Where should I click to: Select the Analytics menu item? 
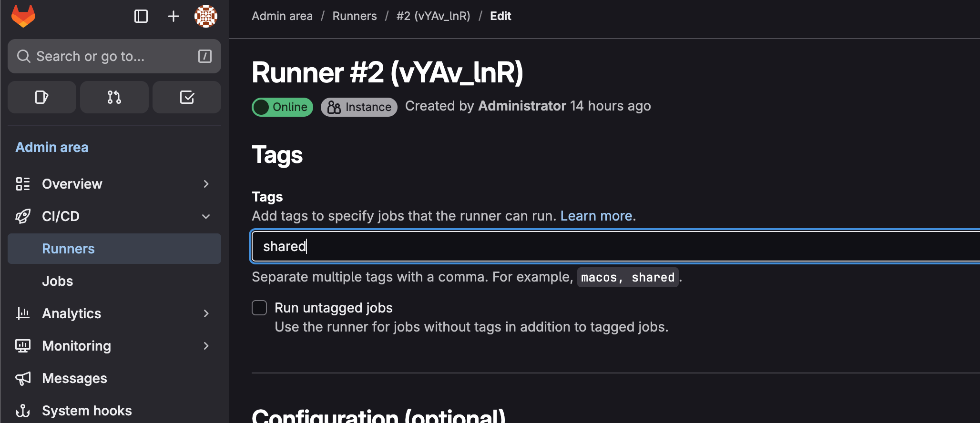[x=114, y=313]
